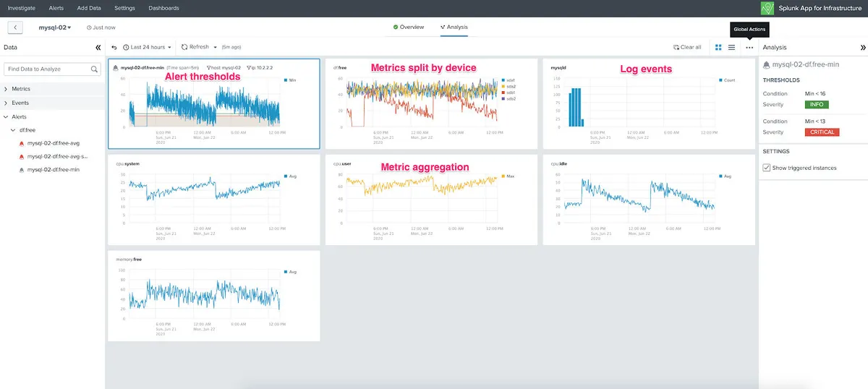
Task: Open Global Actions ellipsis menu
Action: click(749, 47)
